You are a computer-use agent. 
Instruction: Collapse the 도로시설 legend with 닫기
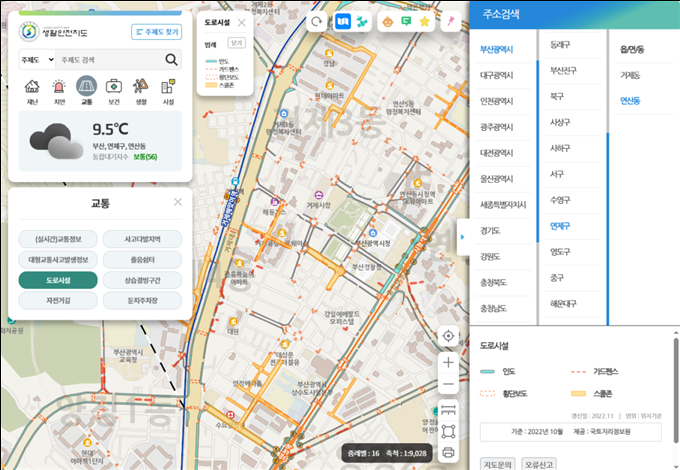(236, 43)
